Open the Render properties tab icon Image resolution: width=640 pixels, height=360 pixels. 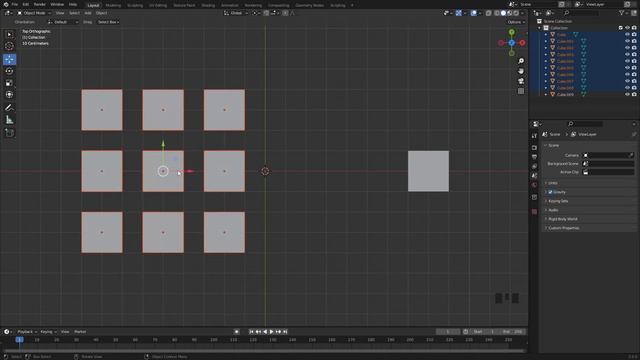click(x=534, y=148)
